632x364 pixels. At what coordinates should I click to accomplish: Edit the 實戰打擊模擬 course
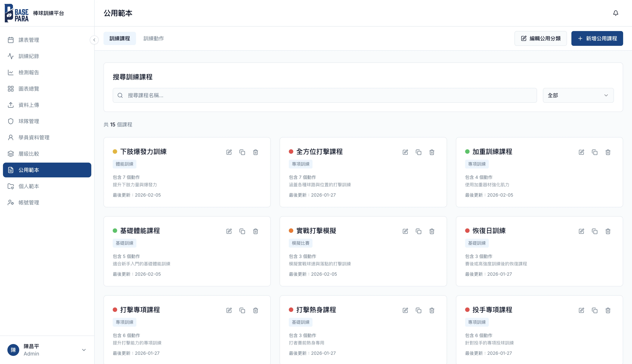(x=405, y=231)
